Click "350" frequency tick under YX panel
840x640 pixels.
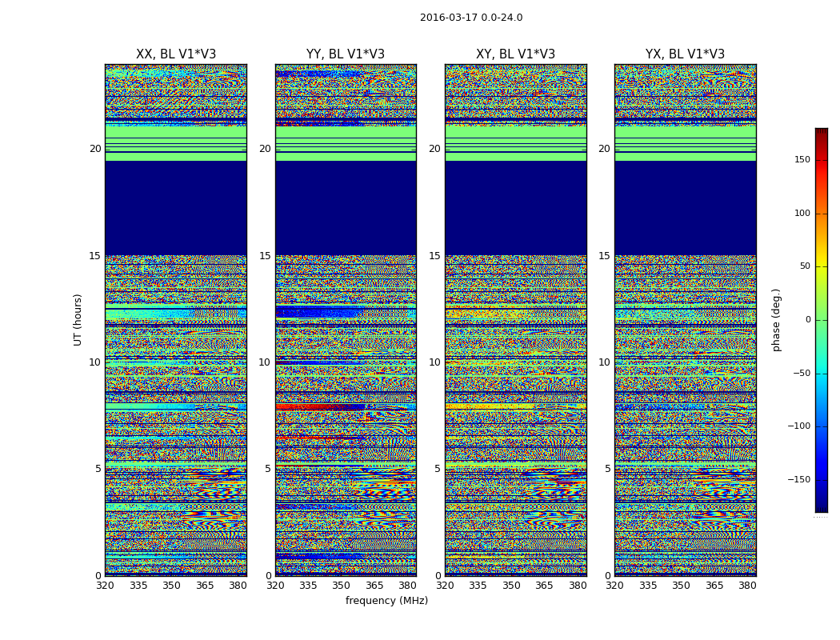[x=682, y=586]
